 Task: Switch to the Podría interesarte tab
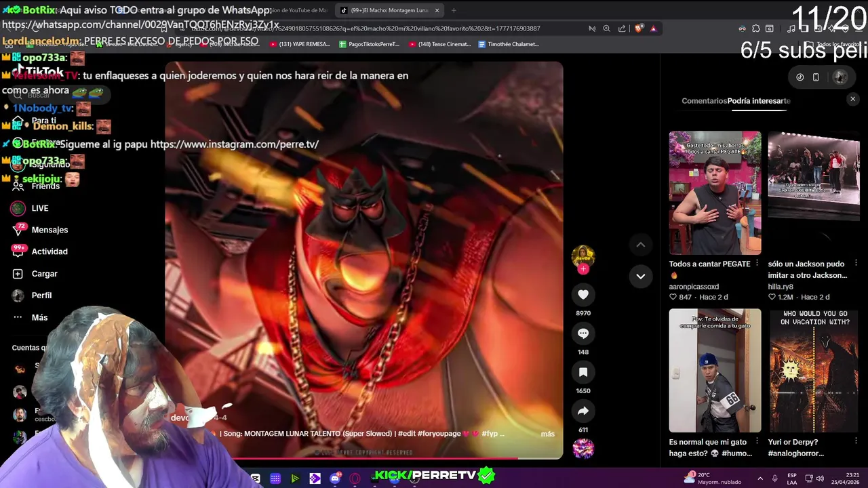coord(759,101)
